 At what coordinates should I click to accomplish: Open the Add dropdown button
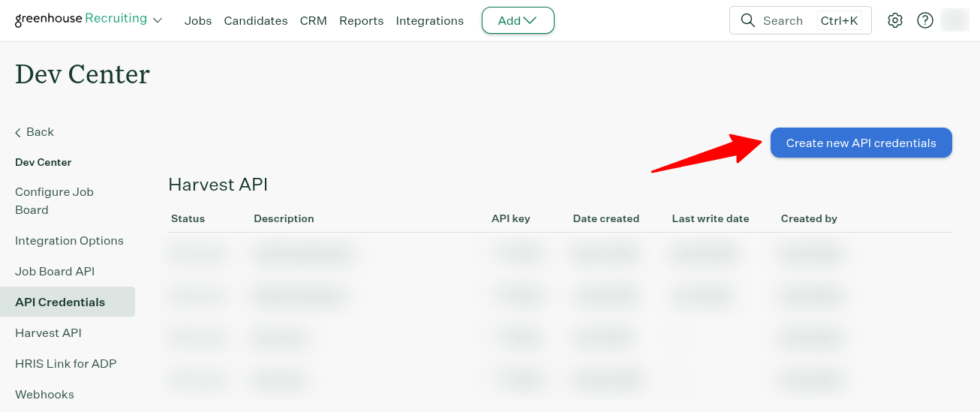click(518, 20)
